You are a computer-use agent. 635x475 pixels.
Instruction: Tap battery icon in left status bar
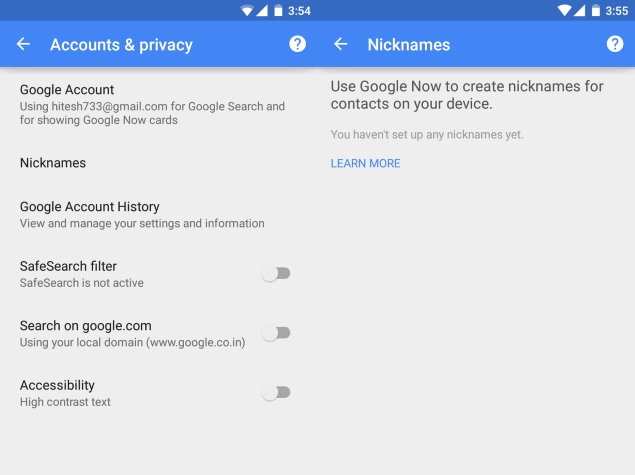(278, 11)
